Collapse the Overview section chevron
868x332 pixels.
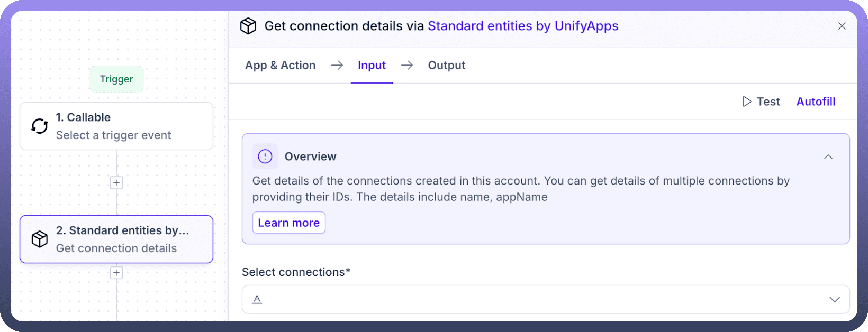(x=828, y=156)
